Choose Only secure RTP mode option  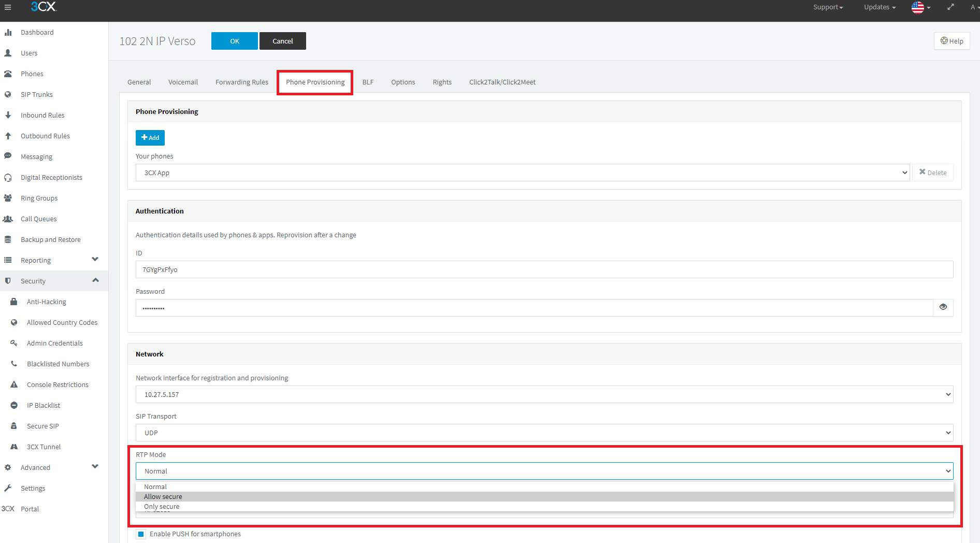162,507
